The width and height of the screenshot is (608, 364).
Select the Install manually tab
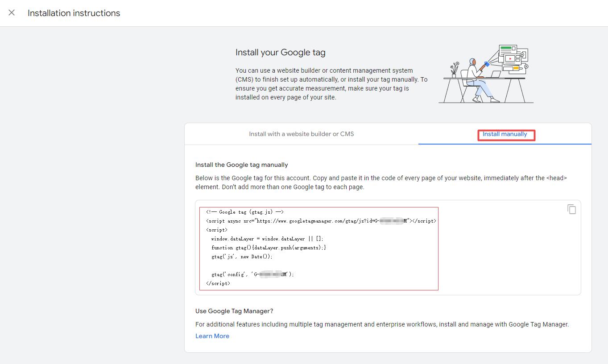coord(505,134)
